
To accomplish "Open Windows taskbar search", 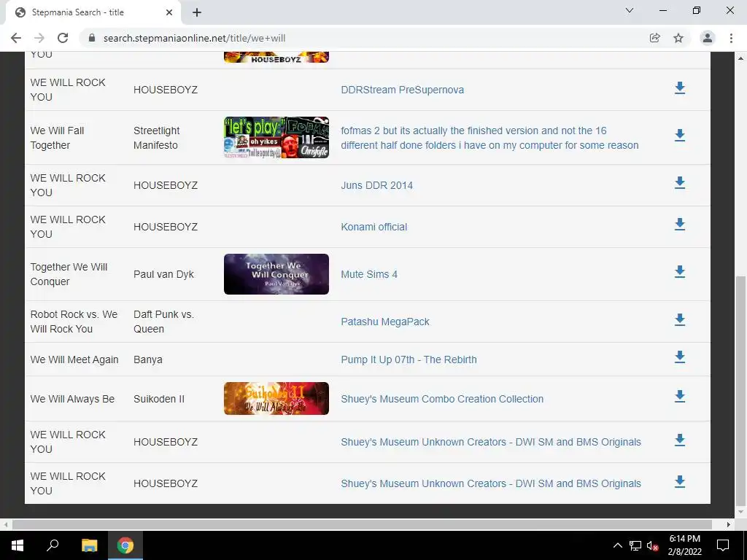I will pos(53,545).
